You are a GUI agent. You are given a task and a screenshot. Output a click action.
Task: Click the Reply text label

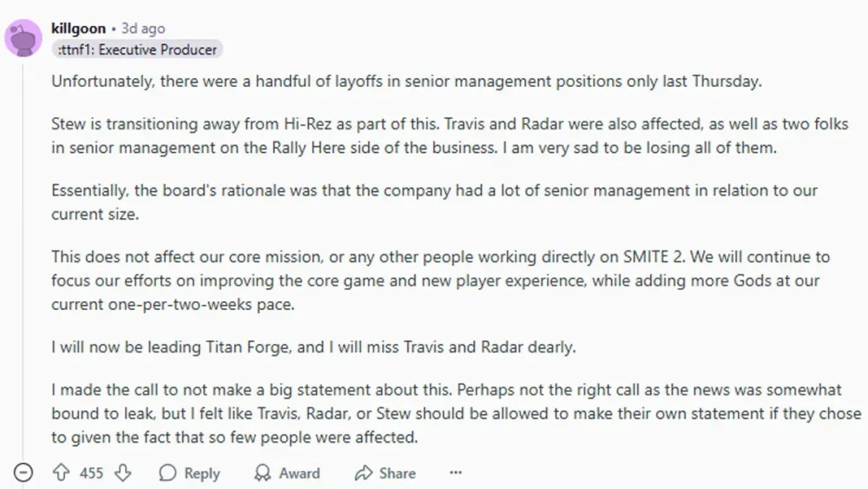201,473
